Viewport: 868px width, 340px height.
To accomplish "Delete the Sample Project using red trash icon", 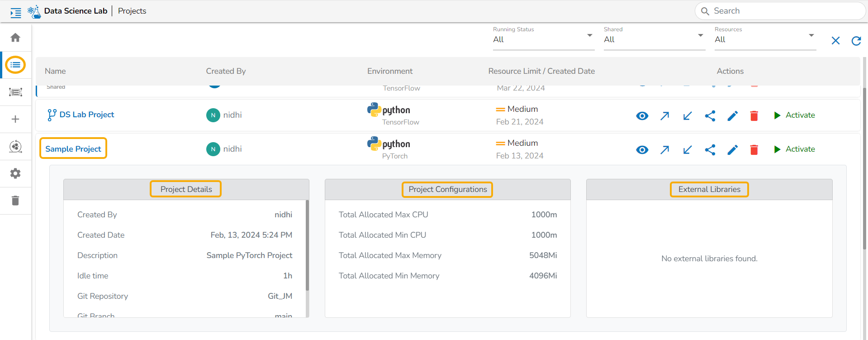I will pos(754,150).
